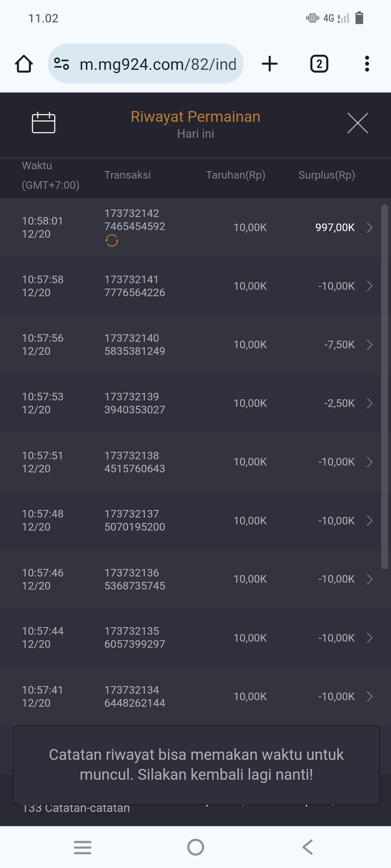Open the tab switcher showing 2 tabs

tap(319, 64)
